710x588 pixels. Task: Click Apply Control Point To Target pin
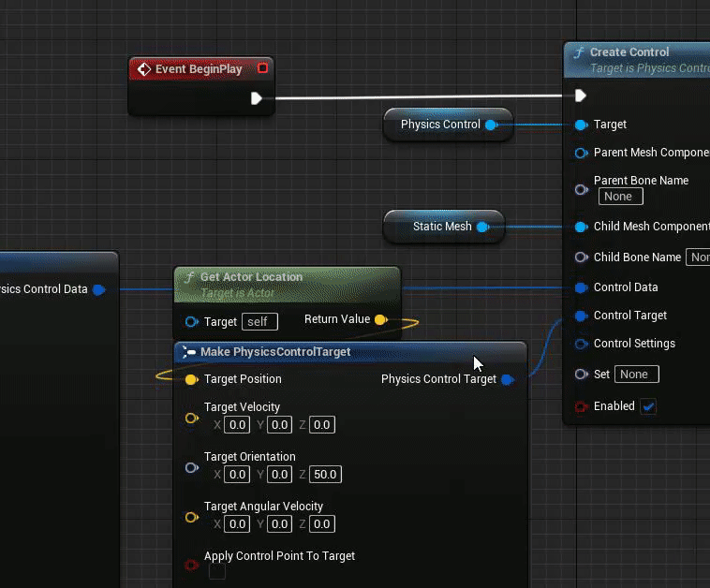pyautogui.click(x=191, y=565)
